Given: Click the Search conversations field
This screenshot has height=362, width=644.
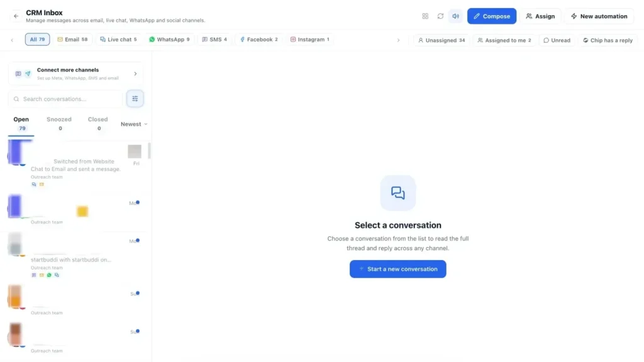Looking at the screenshot, I should (x=65, y=99).
